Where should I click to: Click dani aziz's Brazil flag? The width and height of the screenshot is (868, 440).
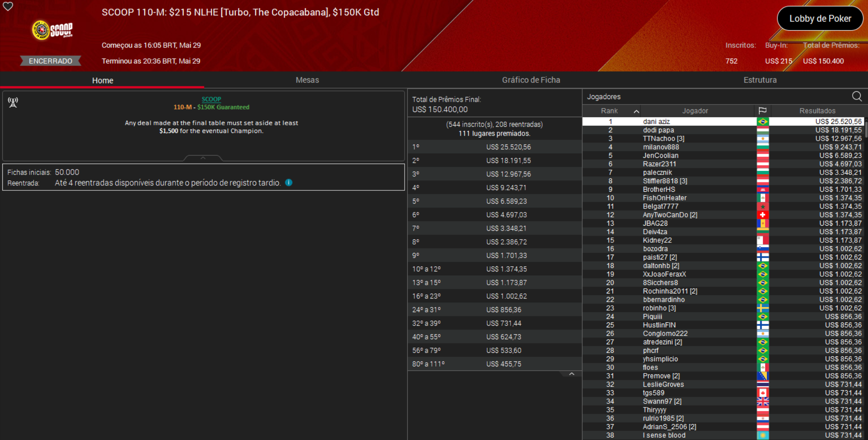point(763,122)
